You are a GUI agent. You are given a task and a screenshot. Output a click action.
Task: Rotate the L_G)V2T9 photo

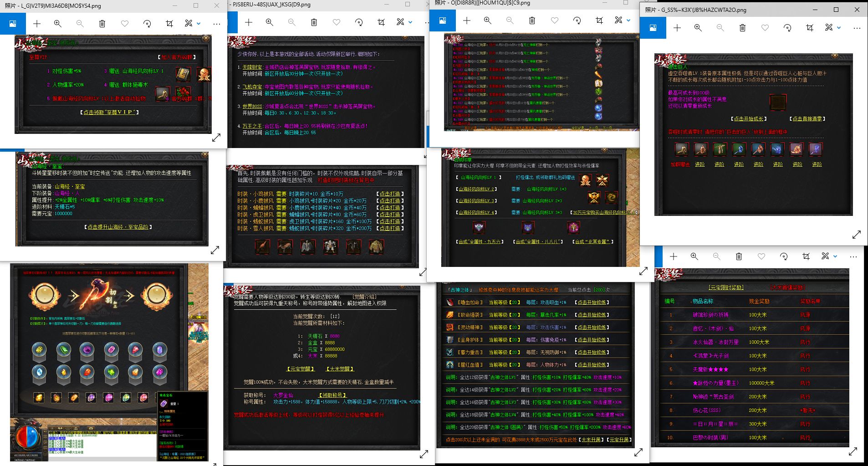147,23
